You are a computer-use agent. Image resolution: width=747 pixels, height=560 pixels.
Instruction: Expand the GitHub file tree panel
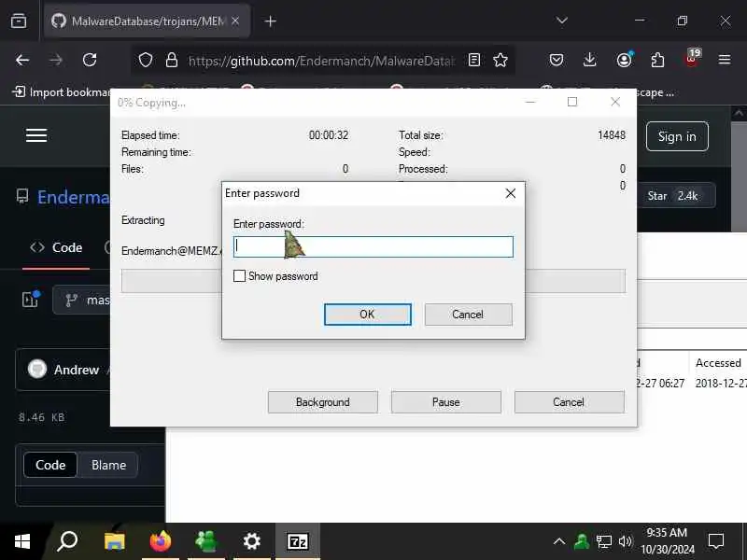(31, 300)
